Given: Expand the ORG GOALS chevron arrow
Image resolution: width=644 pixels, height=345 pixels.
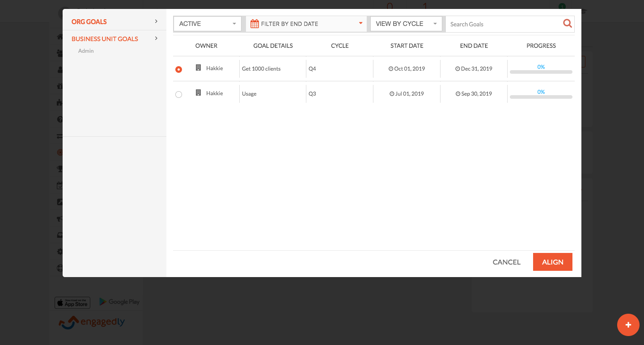Looking at the screenshot, I should (156, 21).
